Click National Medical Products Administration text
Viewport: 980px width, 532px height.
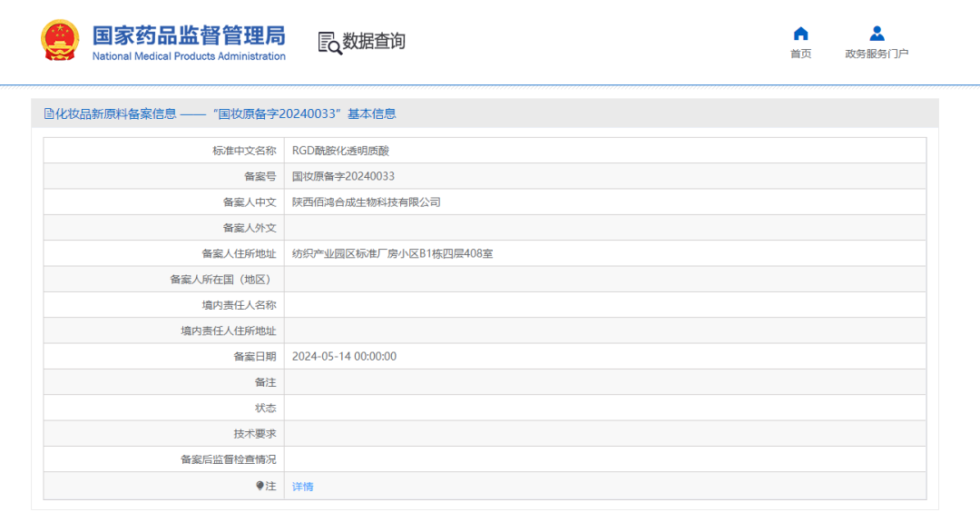189,56
